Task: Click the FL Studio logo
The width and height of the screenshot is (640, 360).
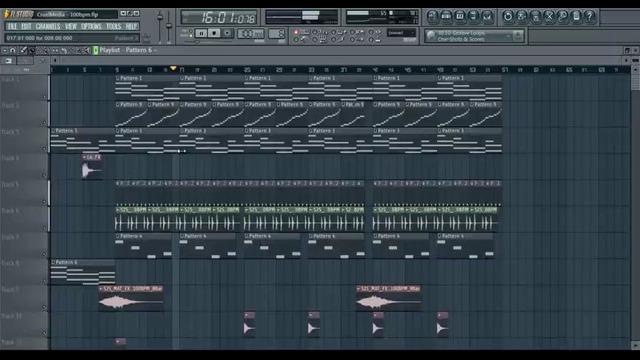Action: pos(18,14)
